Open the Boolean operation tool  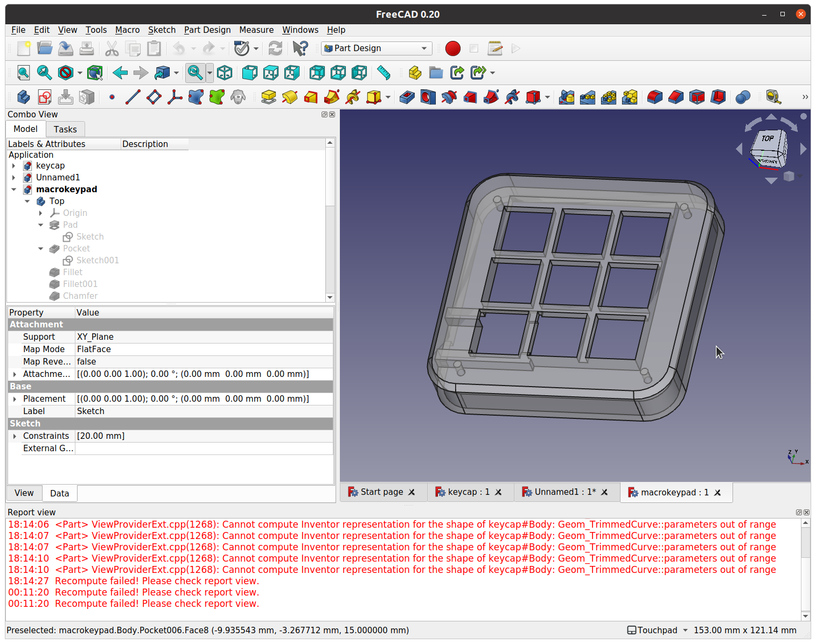[743, 97]
